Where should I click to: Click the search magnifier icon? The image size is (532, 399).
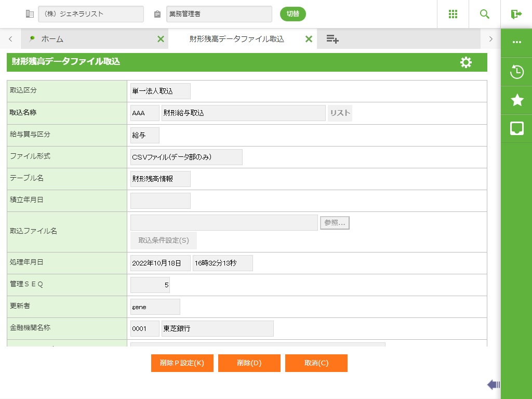[x=485, y=14]
